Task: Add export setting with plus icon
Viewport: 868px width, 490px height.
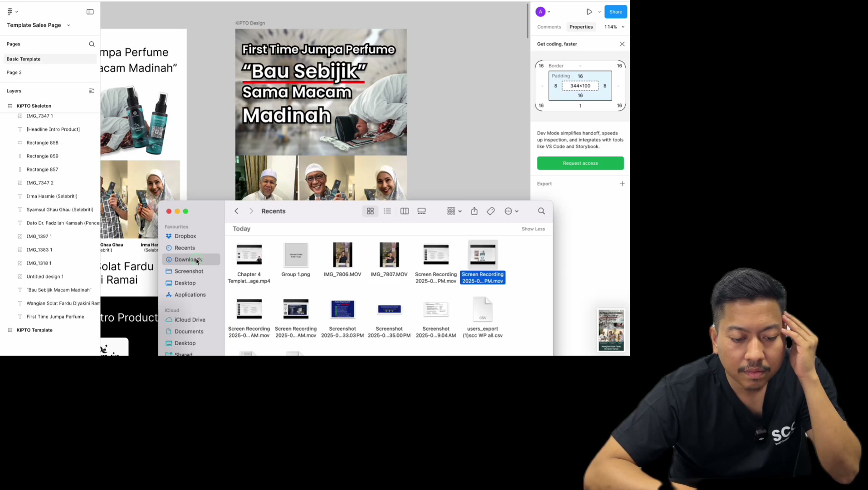Action: tap(622, 184)
